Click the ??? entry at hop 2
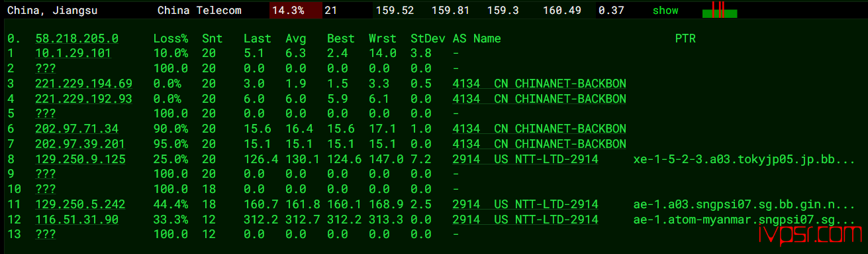Image resolution: width=868 pixels, height=254 pixels. click(x=45, y=69)
